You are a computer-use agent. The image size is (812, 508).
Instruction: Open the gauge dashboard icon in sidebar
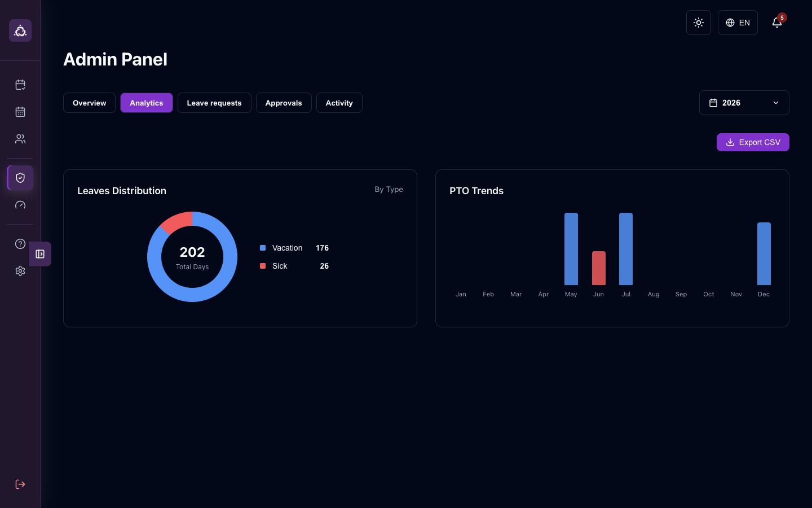pyautogui.click(x=20, y=205)
